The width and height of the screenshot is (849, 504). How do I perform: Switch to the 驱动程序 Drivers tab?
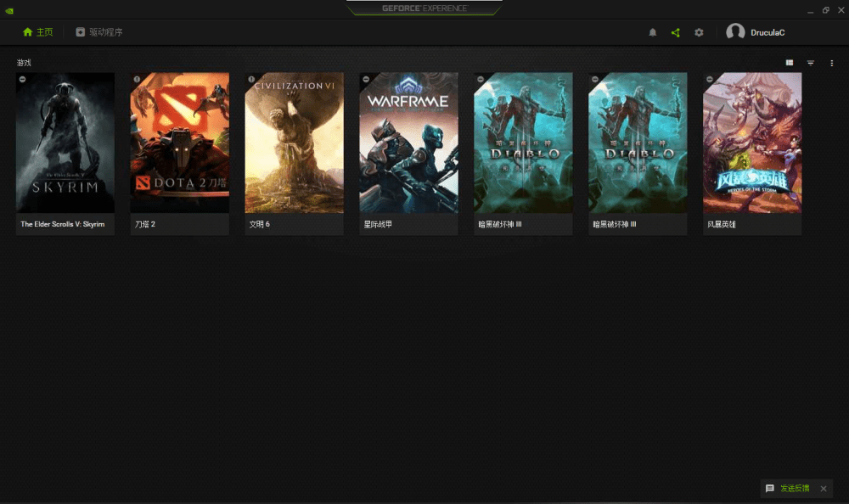[x=99, y=32]
